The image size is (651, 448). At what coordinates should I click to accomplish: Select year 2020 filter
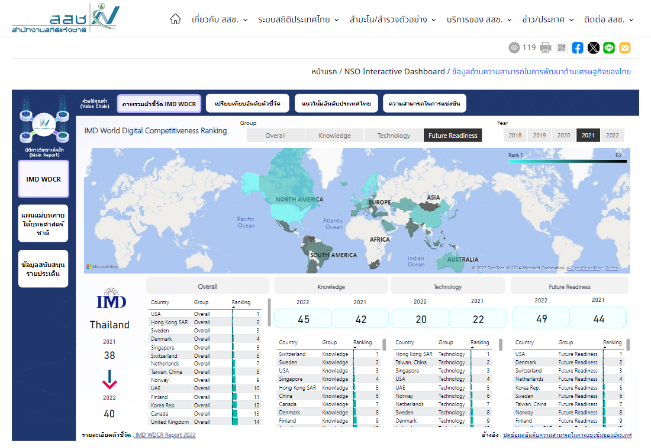point(563,135)
